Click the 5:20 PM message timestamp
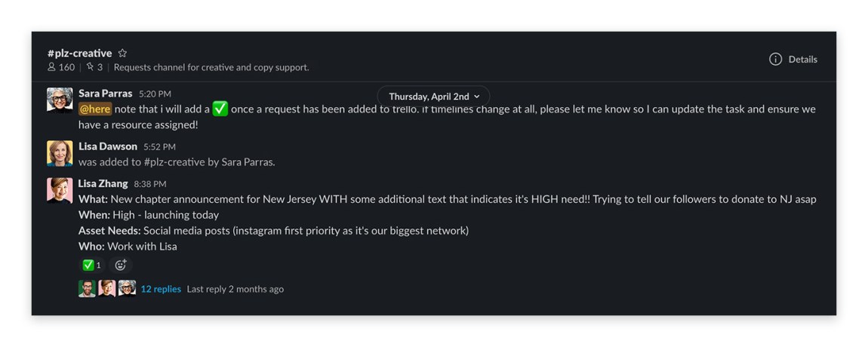 pyautogui.click(x=155, y=94)
